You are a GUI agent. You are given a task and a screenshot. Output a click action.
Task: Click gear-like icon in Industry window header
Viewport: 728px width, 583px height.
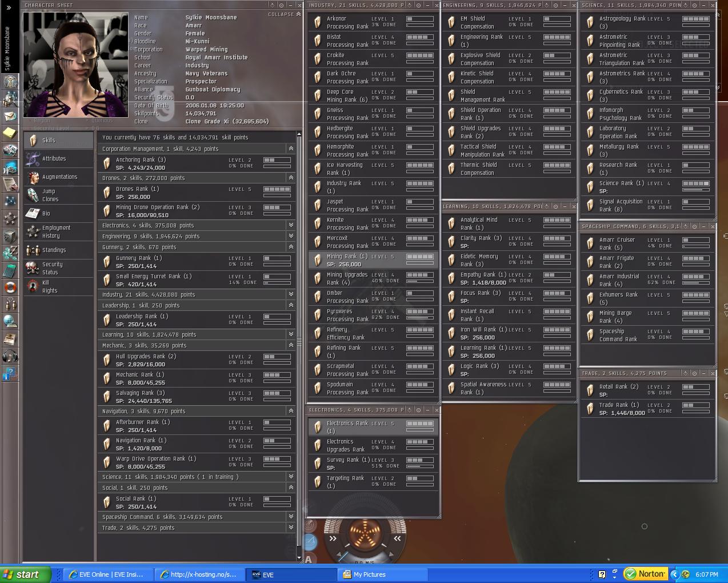[x=410, y=5]
